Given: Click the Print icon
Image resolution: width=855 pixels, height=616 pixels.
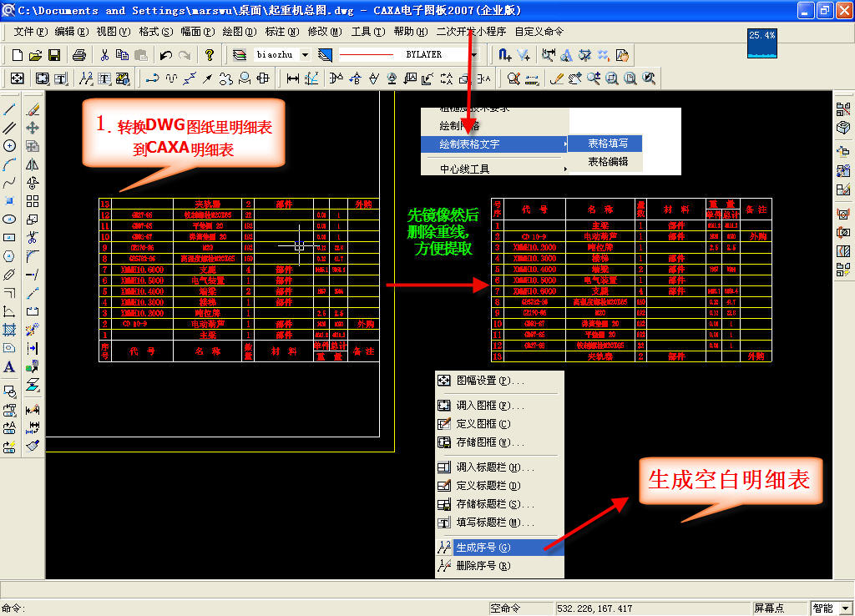Looking at the screenshot, I should [79, 55].
